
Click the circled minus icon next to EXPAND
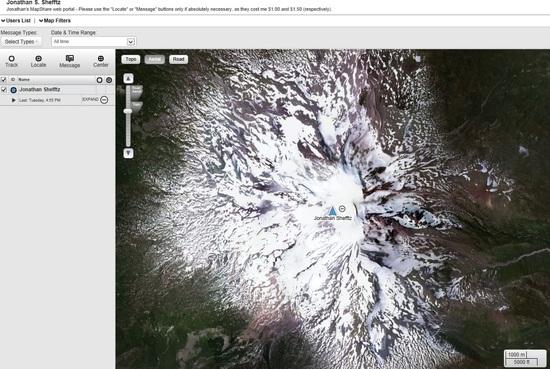(x=104, y=100)
